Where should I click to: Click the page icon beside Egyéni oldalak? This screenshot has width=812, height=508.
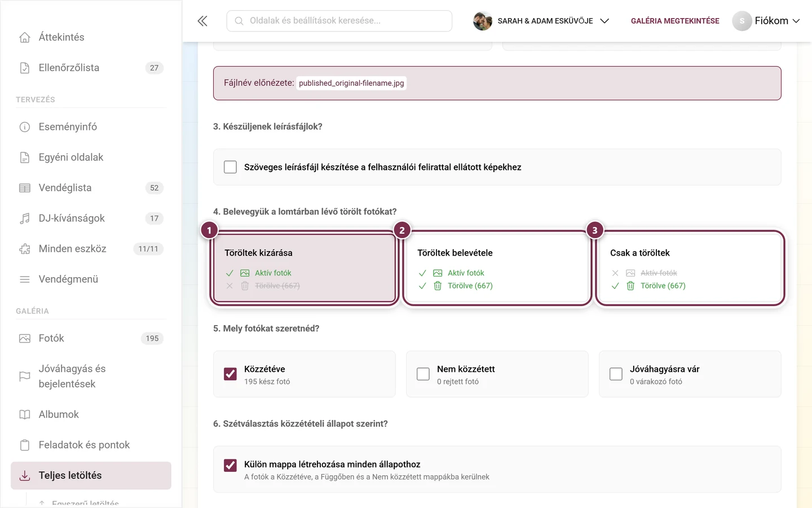(x=25, y=157)
